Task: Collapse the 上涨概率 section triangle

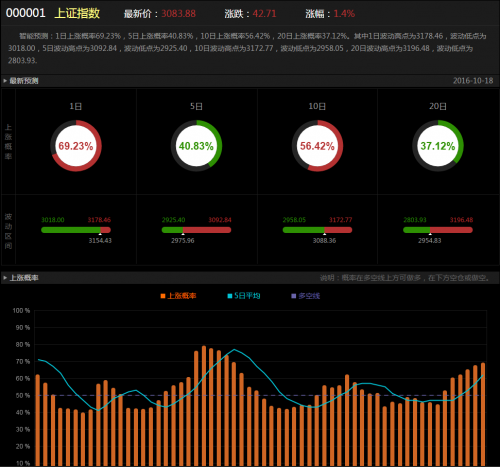Action: pyautogui.click(x=5, y=278)
